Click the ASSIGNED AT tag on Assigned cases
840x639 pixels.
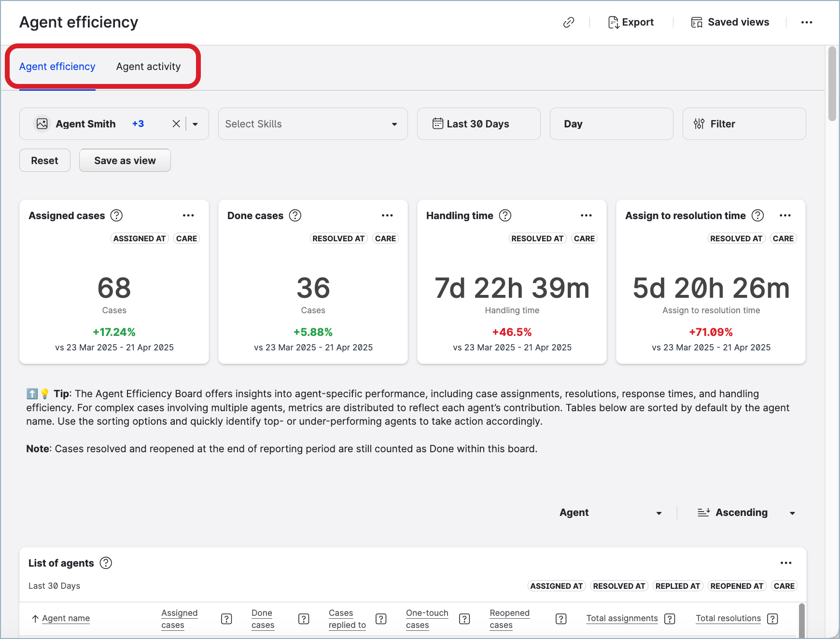(140, 238)
